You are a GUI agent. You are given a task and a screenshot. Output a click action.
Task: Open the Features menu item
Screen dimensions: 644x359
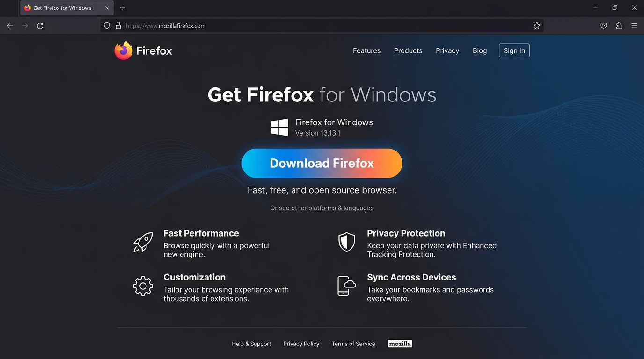coord(366,50)
